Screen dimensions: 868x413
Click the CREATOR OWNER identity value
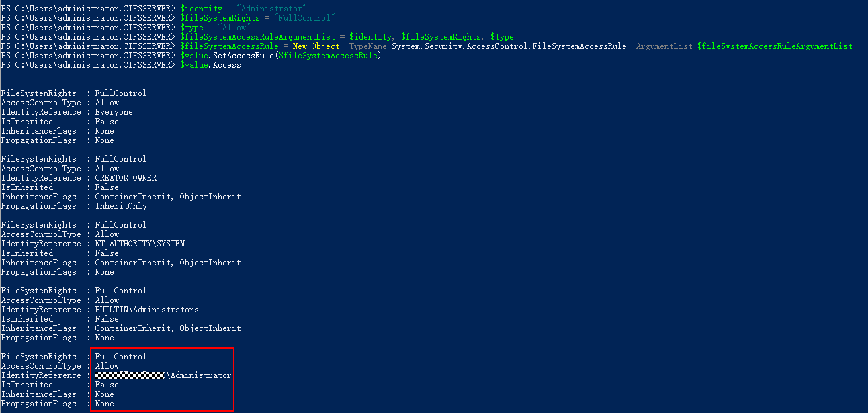(126, 178)
